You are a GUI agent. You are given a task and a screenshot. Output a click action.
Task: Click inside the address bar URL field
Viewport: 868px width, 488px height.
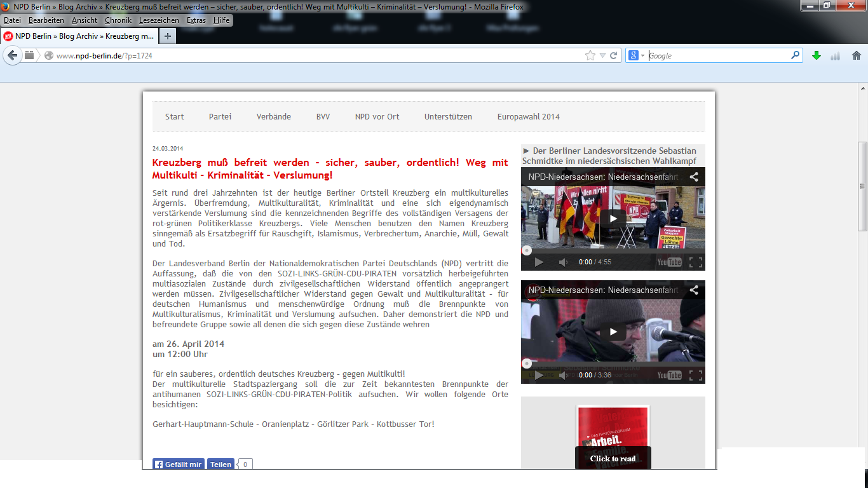pos(318,56)
